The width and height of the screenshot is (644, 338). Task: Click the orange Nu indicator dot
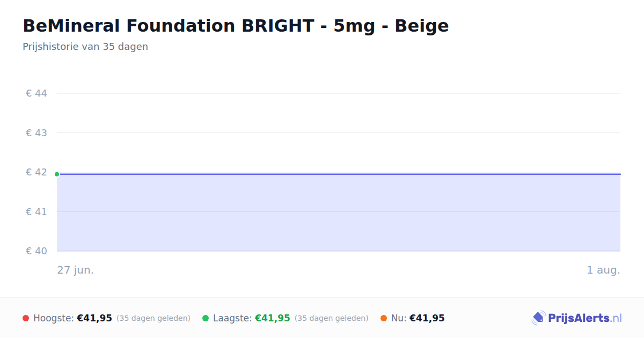(x=384, y=318)
